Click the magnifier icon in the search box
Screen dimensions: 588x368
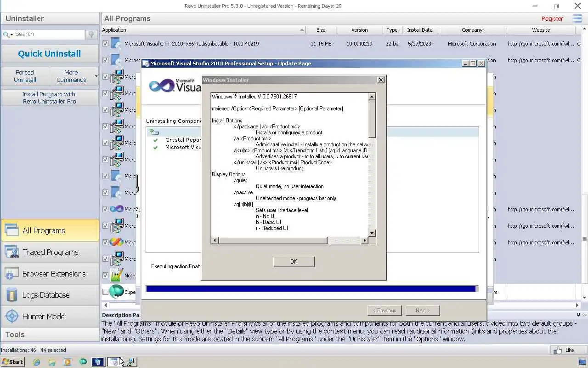(6, 34)
